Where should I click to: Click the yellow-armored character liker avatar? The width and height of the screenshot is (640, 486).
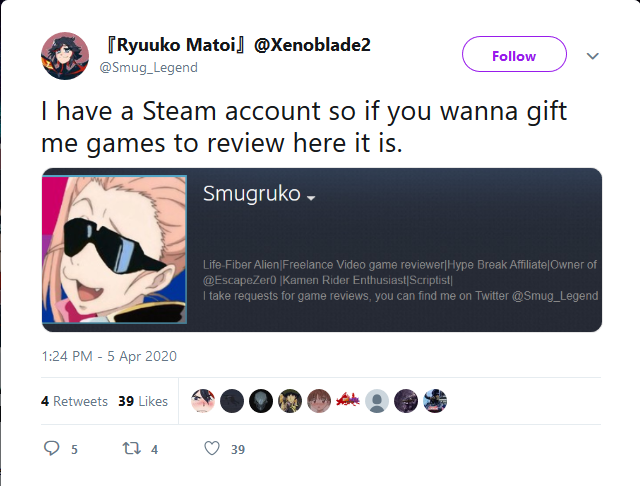(x=290, y=401)
